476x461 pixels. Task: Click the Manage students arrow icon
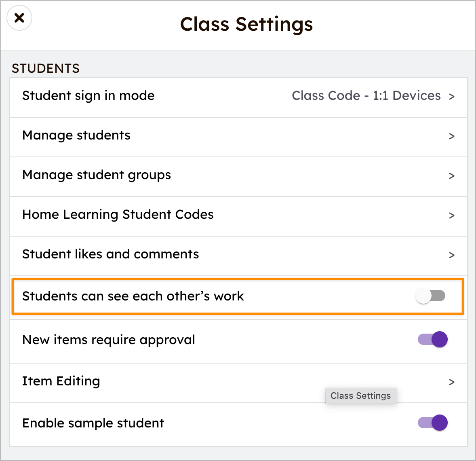(452, 136)
